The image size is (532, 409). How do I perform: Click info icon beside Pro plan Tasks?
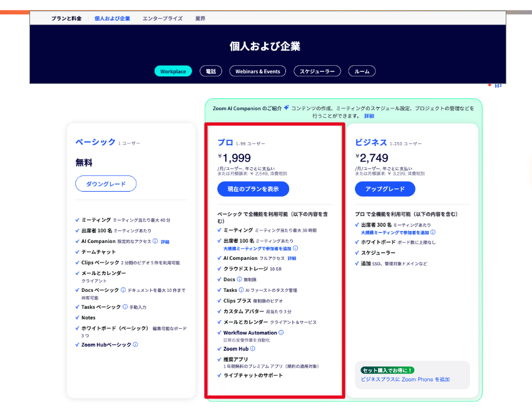pos(242,290)
